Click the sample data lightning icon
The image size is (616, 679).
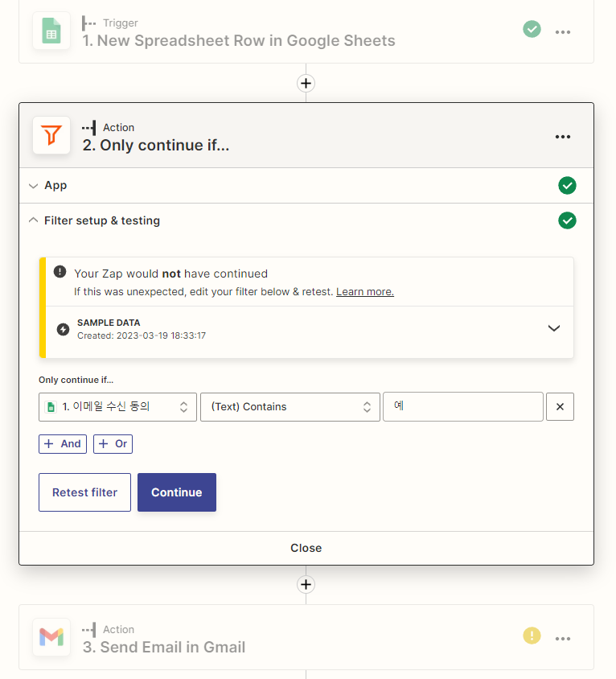(64, 329)
